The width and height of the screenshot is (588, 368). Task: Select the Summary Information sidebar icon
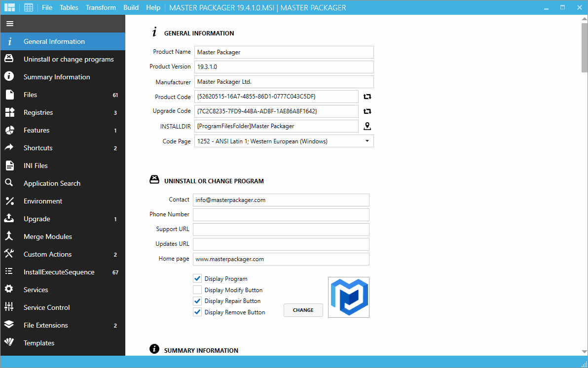pos(9,76)
